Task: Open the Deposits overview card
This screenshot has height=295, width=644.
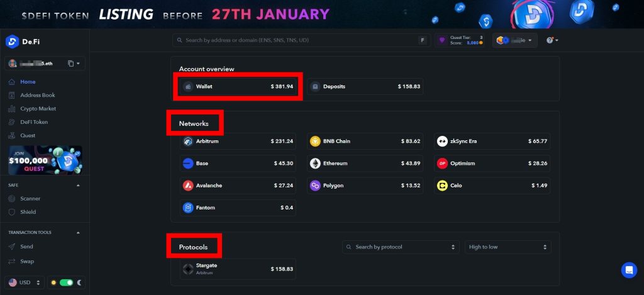Action: point(365,86)
